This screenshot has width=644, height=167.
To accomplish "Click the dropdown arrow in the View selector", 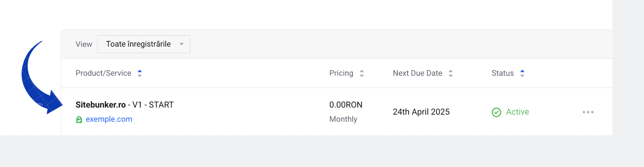I will point(182,44).
